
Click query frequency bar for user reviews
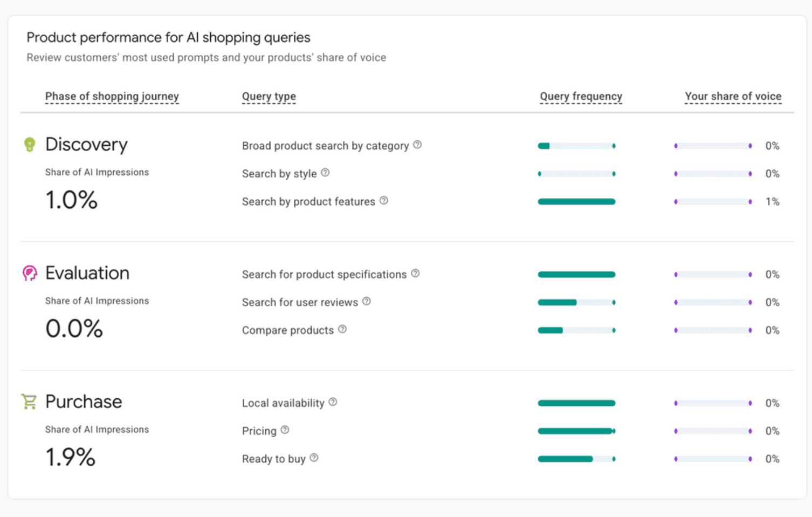pos(576,303)
